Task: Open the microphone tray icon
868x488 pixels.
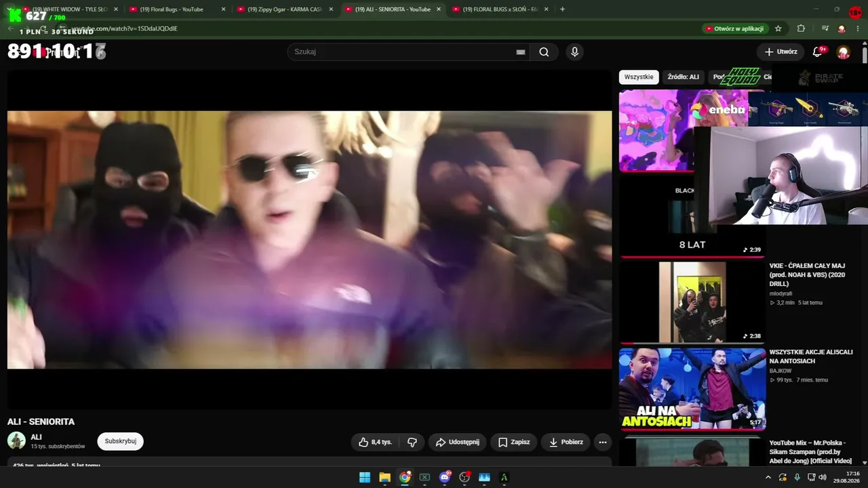Action: [797, 477]
